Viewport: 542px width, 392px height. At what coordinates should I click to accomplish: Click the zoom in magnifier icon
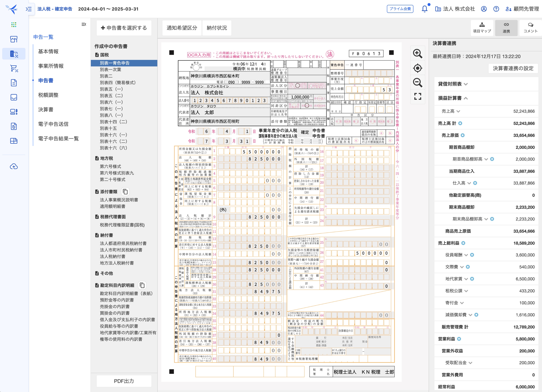418,54
